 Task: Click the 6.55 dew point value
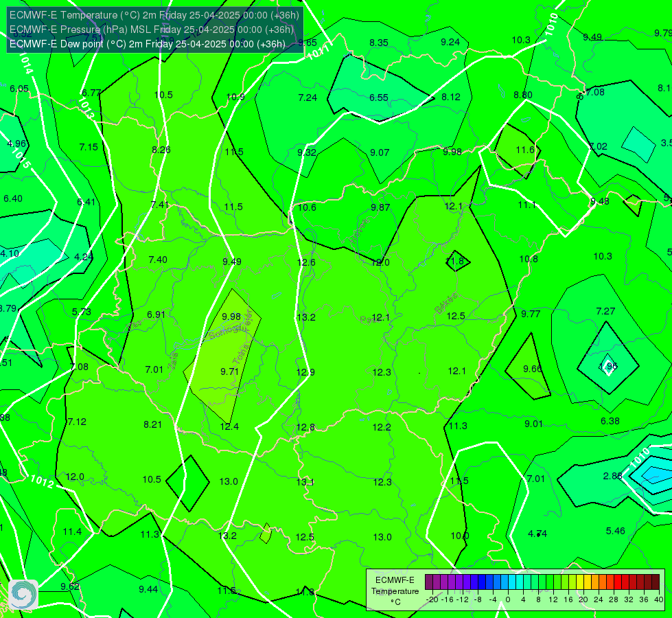point(379,98)
